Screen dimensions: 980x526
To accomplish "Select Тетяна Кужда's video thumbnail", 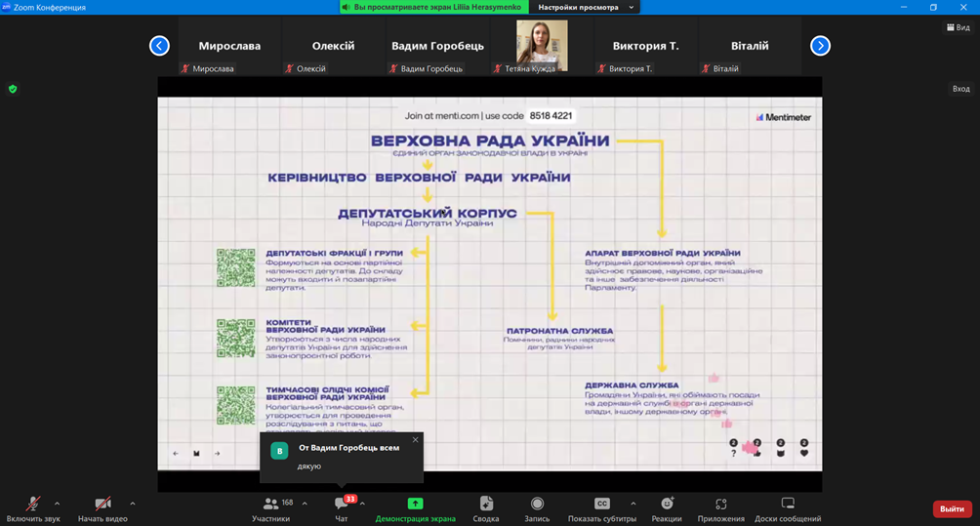I will [x=542, y=46].
